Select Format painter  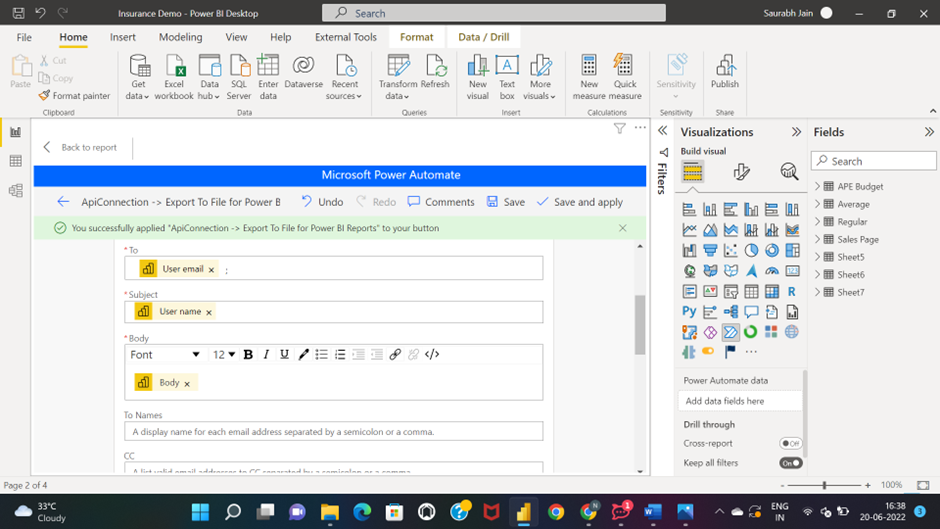pos(74,95)
